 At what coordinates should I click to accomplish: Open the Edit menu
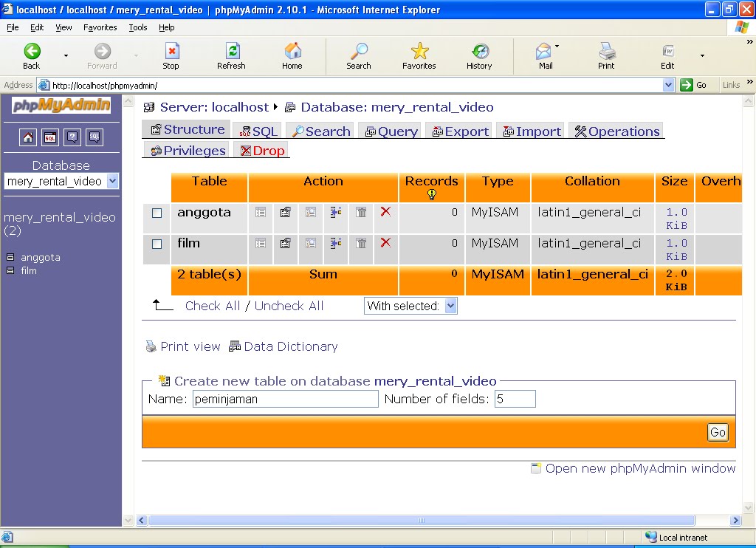pos(37,27)
